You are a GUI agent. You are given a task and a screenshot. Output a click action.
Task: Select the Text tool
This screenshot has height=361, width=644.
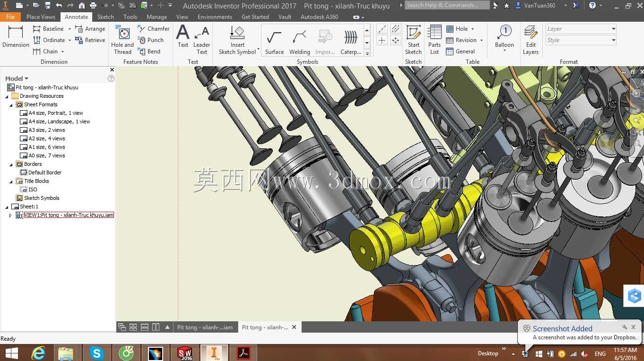coord(183,36)
